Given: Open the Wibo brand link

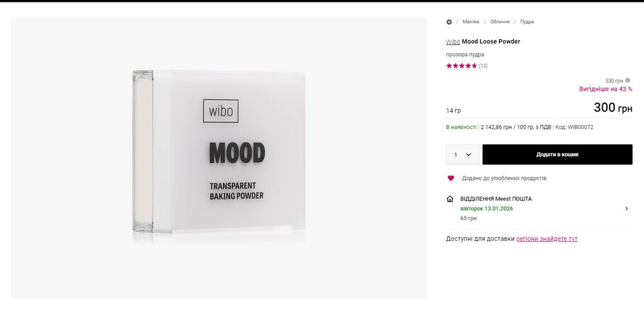Looking at the screenshot, I should (453, 41).
